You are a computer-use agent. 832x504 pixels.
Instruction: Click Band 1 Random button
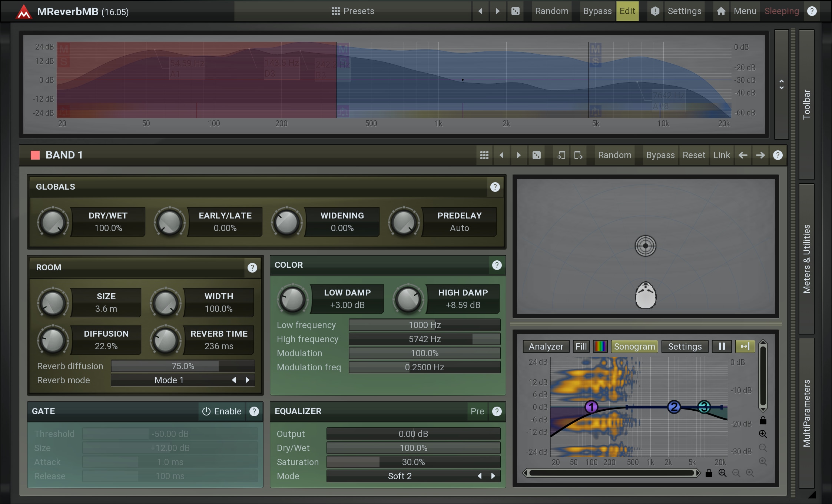[x=614, y=155]
